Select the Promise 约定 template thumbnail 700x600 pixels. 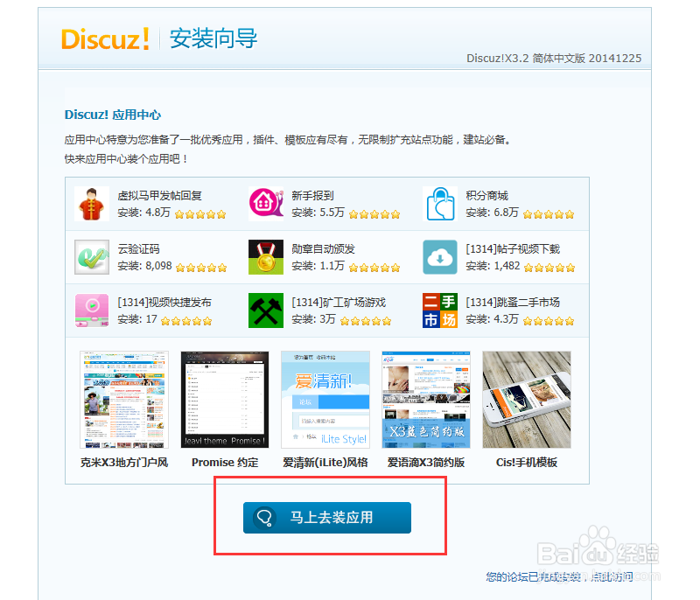[x=225, y=400]
